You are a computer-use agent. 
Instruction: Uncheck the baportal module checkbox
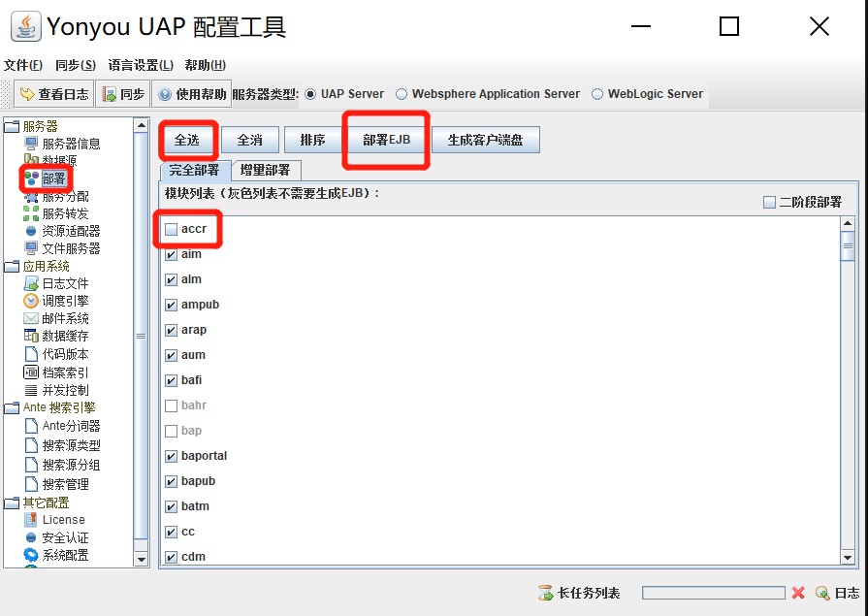pos(171,457)
